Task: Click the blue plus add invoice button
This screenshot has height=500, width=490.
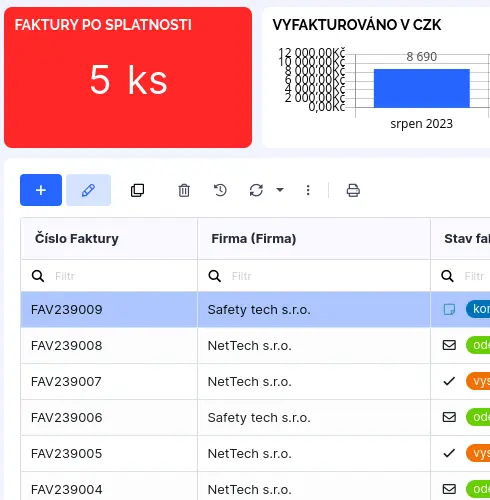Action: tap(41, 190)
